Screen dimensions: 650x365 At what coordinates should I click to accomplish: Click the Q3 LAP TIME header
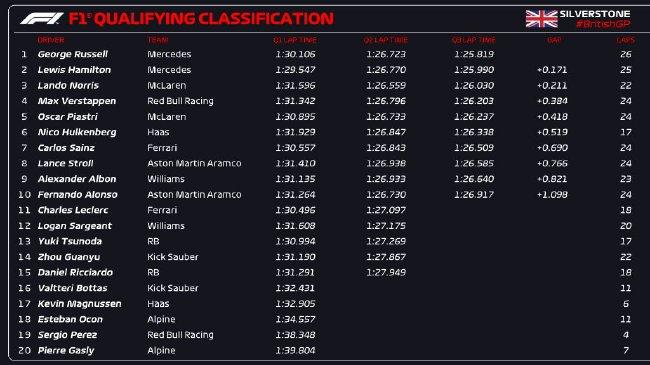473,40
